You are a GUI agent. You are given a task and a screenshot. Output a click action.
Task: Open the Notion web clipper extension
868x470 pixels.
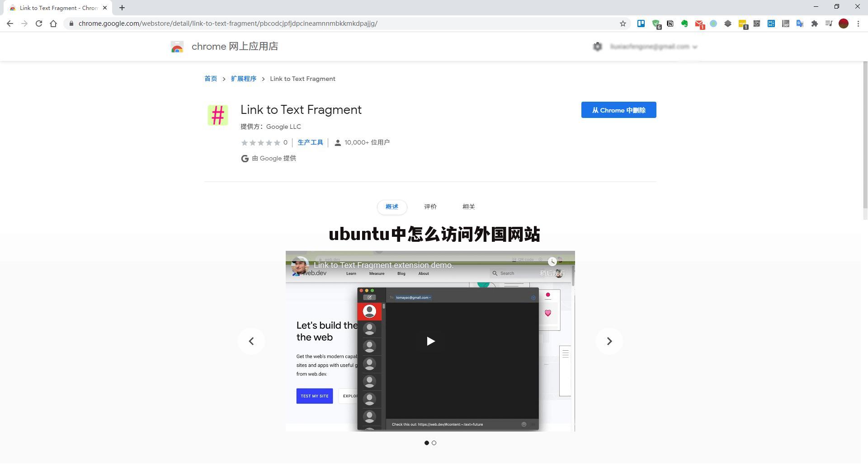pos(670,23)
